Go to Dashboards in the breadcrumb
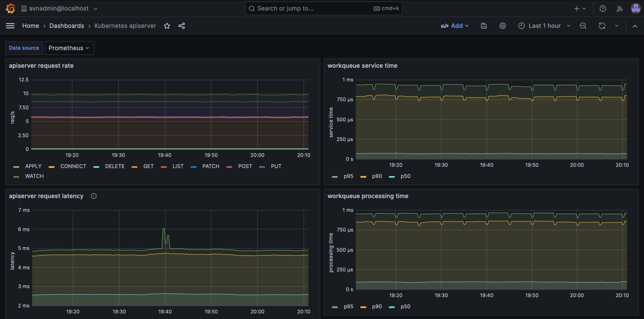The width and height of the screenshot is (644, 319). (x=67, y=26)
